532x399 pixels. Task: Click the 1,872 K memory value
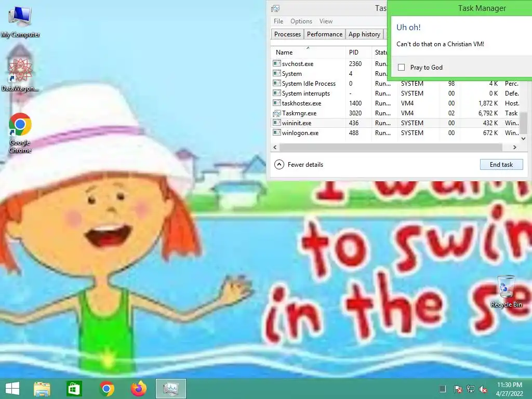[x=488, y=103]
